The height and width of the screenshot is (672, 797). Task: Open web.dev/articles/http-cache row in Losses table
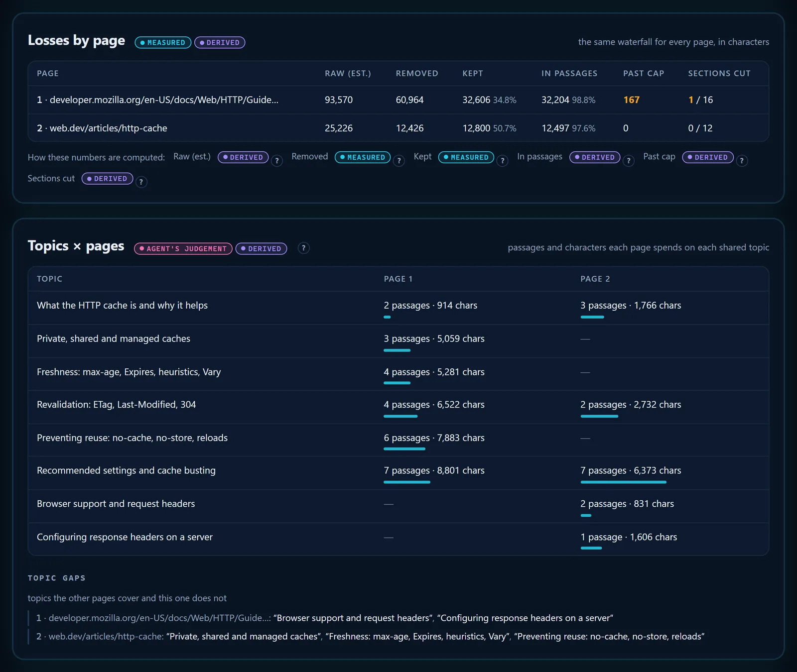coord(398,128)
